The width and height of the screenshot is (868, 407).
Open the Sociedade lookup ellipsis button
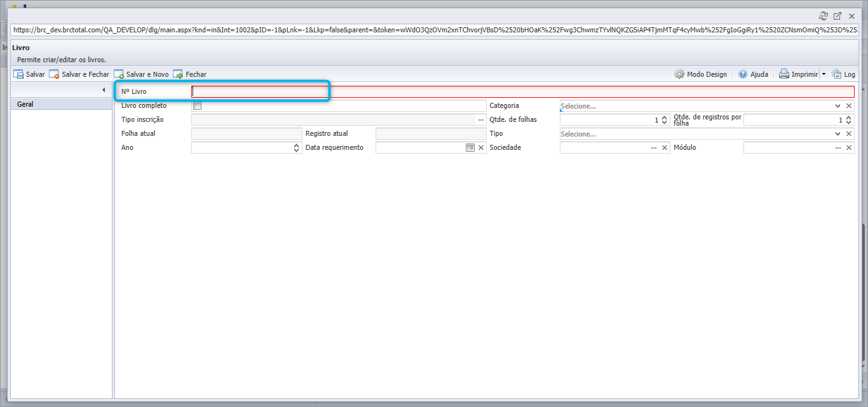(654, 148)
